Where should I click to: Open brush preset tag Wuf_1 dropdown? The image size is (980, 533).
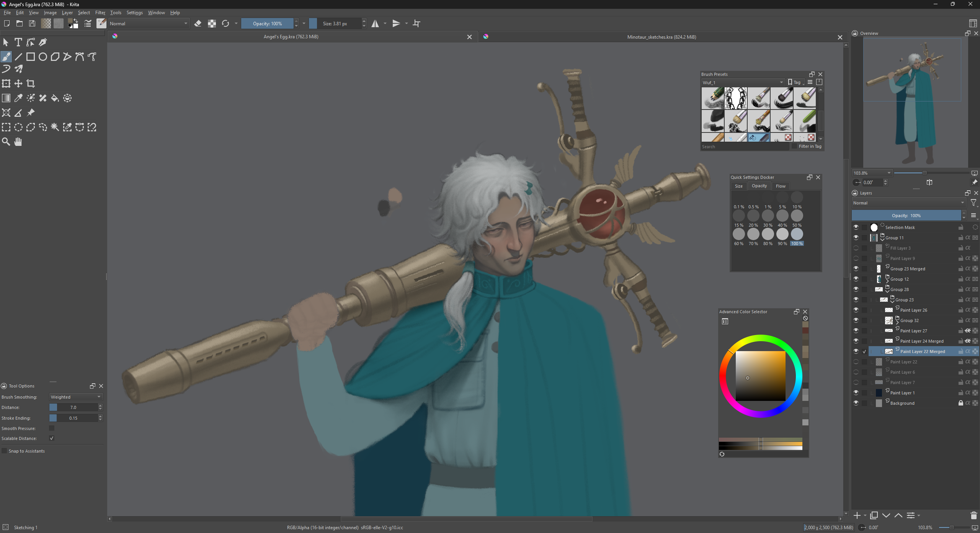coord(743,82)
